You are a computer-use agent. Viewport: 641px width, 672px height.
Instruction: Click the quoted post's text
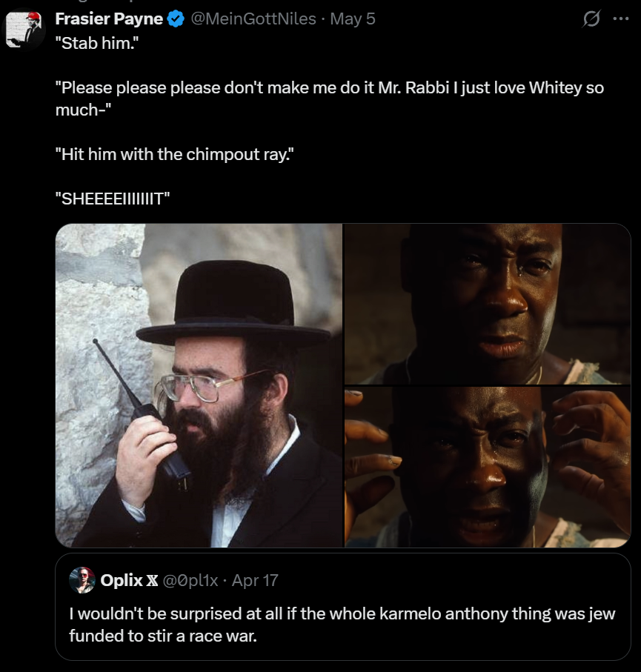click(341, 625)
